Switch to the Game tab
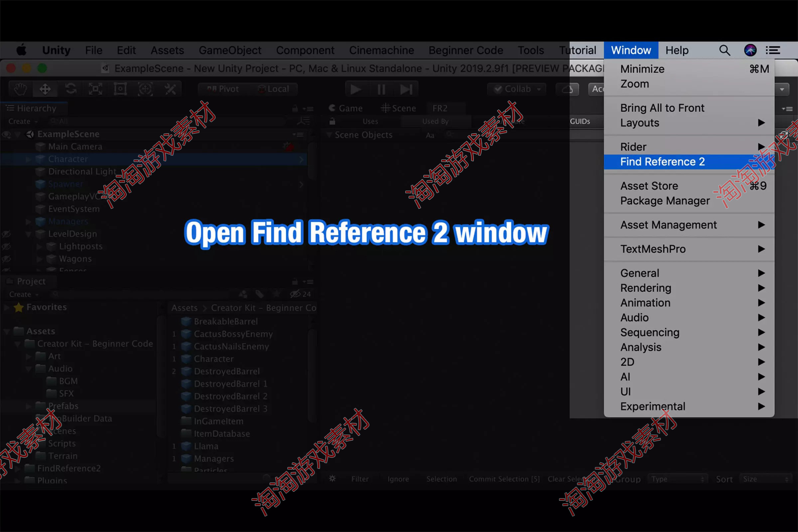The width and height of the screenshot is (798, 532). 346,109
